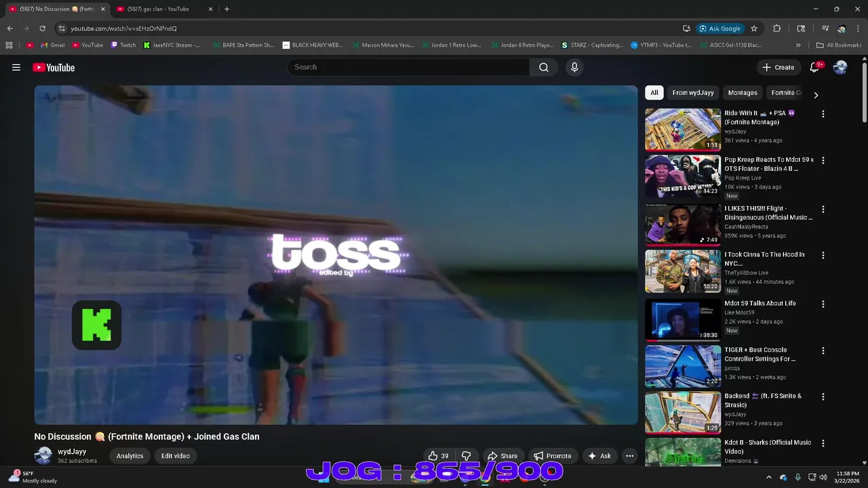View site information in address bar
868x488 pixels.
click(62, 28)
